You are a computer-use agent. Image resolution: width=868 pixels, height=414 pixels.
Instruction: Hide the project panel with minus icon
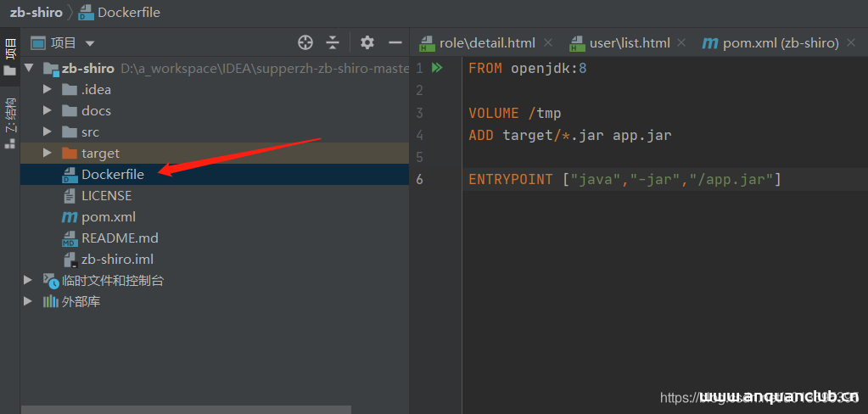coord(395,42)
